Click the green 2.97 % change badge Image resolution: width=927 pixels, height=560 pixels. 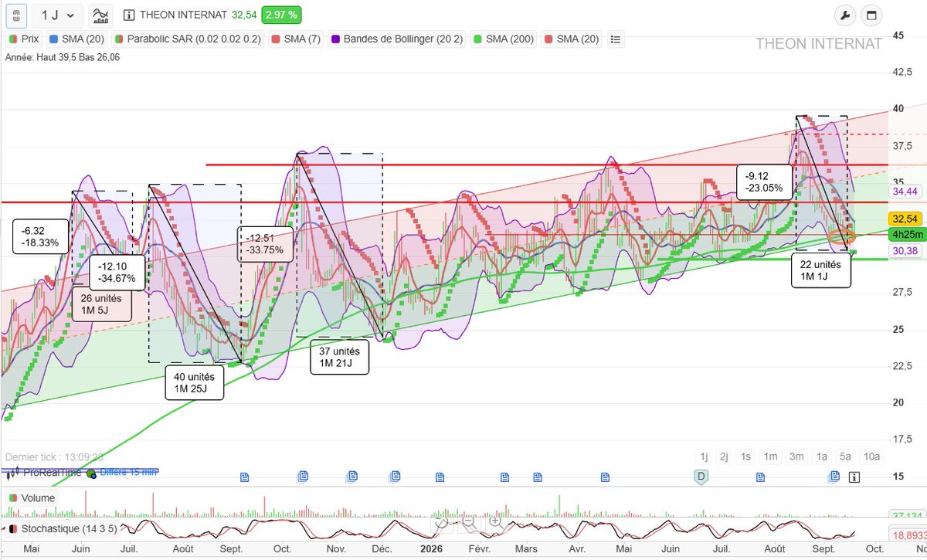pos(281,15)
